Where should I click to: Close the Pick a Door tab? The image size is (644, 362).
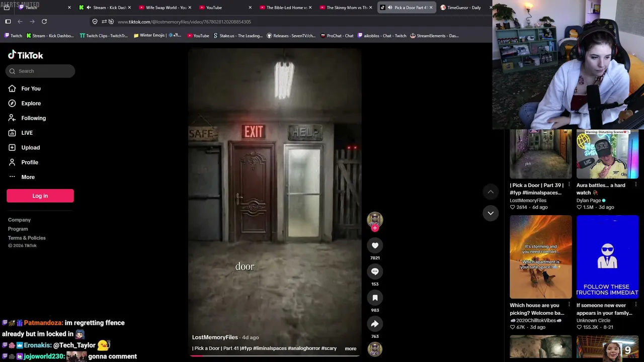(431, 8)
